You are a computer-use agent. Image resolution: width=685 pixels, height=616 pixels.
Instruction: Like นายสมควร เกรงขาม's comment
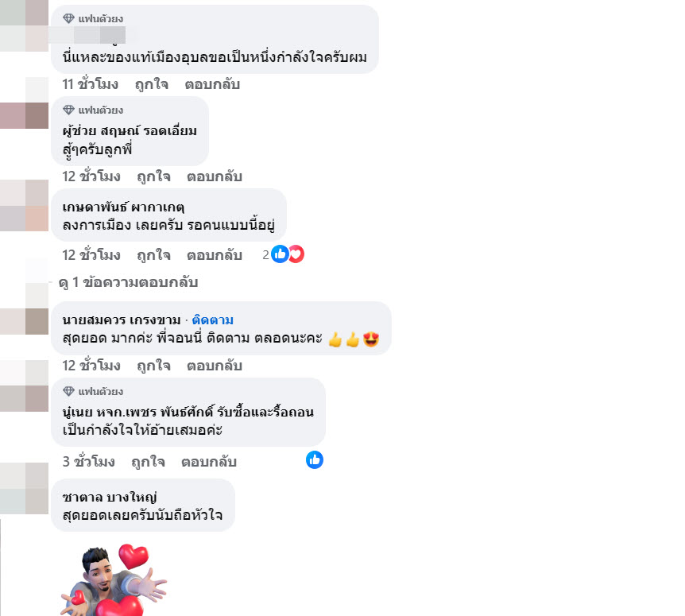click(x=154, y=366)
